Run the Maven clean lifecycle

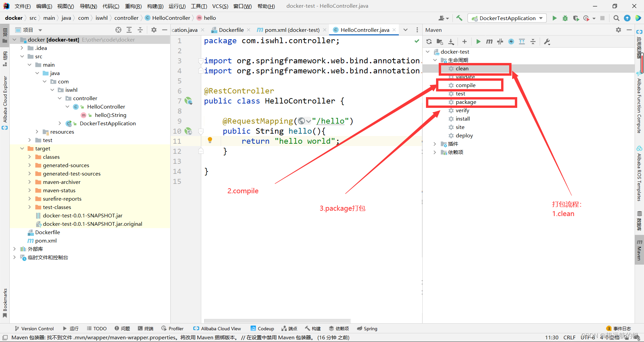(x=462, y=68)
